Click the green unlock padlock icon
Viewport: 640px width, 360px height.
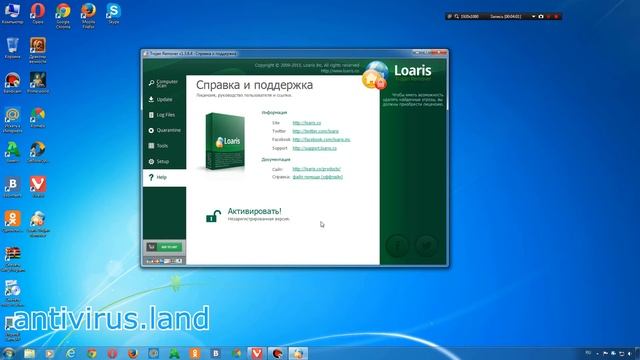[x=213, y=216]
